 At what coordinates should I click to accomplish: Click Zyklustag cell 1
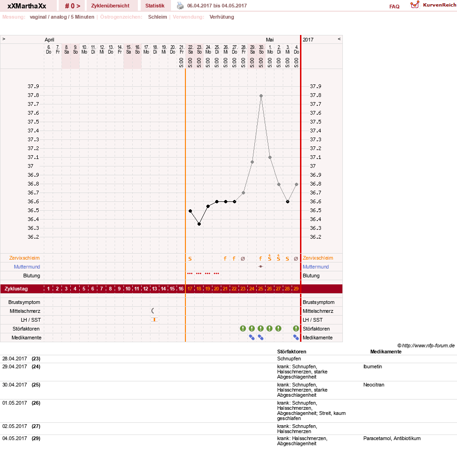(48, 289)
